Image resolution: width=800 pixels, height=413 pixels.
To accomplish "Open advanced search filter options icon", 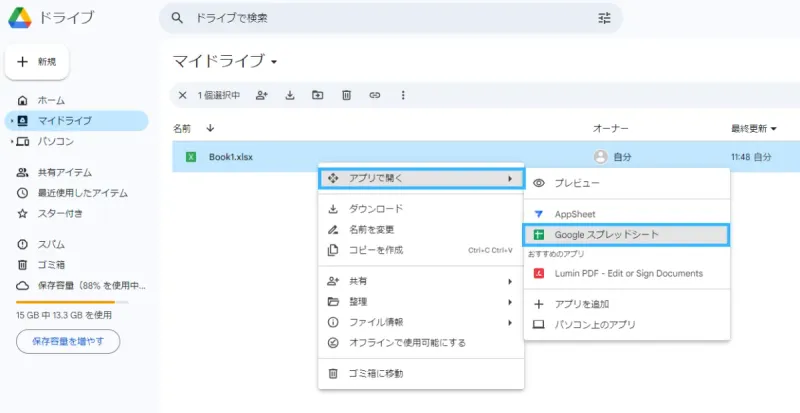I will coord(604,18).
